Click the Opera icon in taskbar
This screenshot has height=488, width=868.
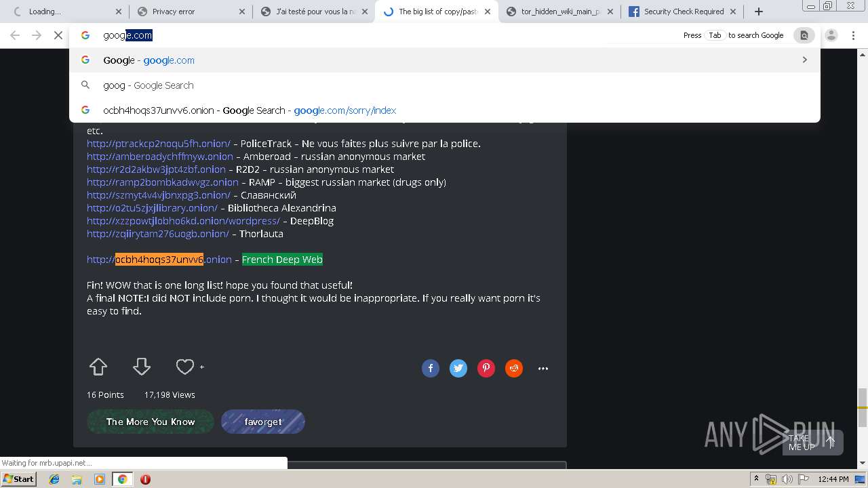point(145,479)
